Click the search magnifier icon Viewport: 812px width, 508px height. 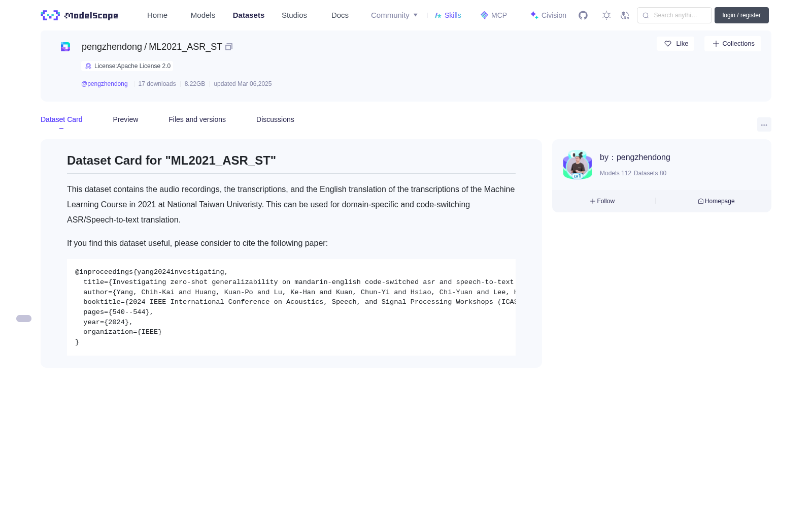(646, 15)
